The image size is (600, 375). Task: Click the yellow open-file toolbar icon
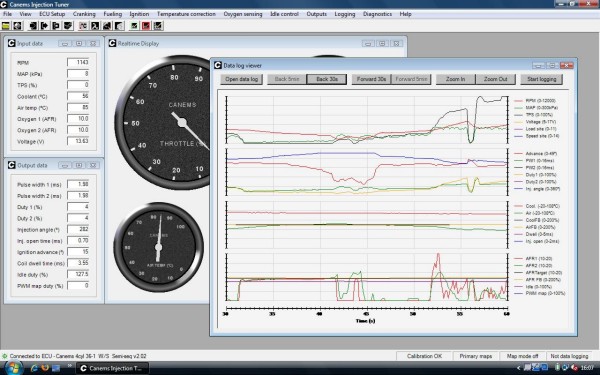(x=6, y=26)
